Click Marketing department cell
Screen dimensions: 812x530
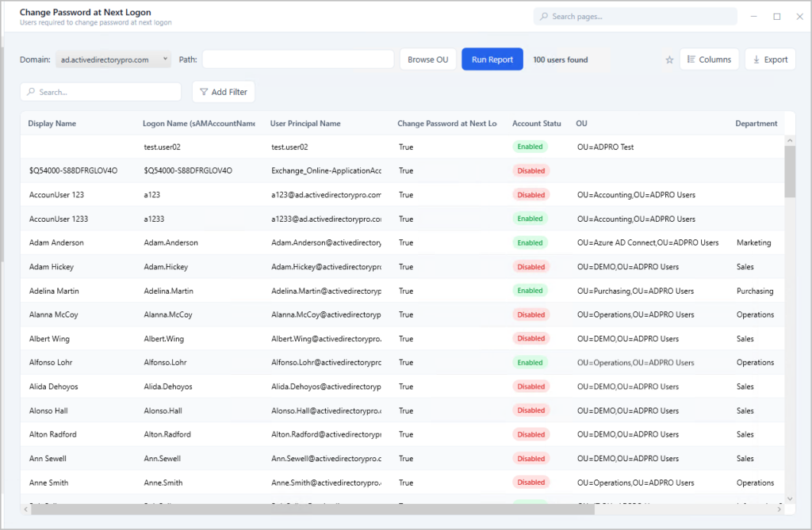pyautogui.click(x=753, y=242)
